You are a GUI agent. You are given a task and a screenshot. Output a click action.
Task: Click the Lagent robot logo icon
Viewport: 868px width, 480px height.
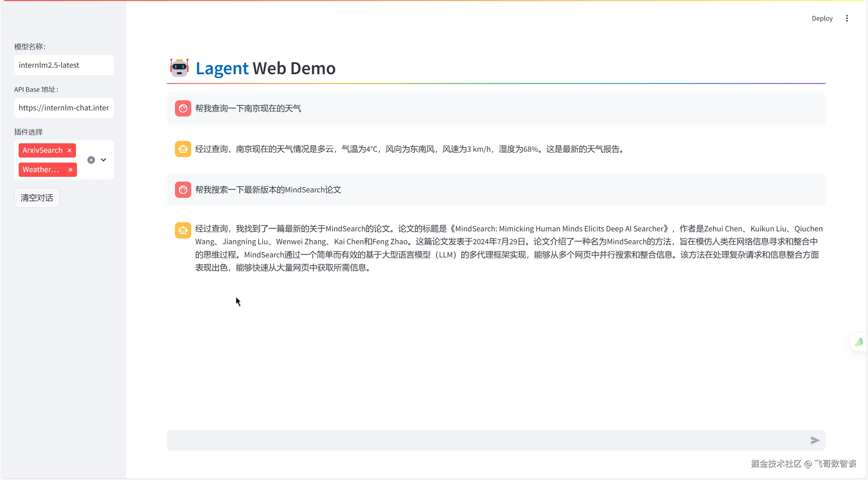pos(179,67)
